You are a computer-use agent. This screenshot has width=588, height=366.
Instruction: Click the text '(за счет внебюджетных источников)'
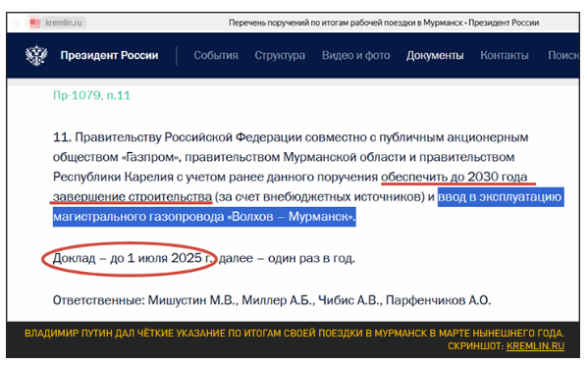(320, 197)
